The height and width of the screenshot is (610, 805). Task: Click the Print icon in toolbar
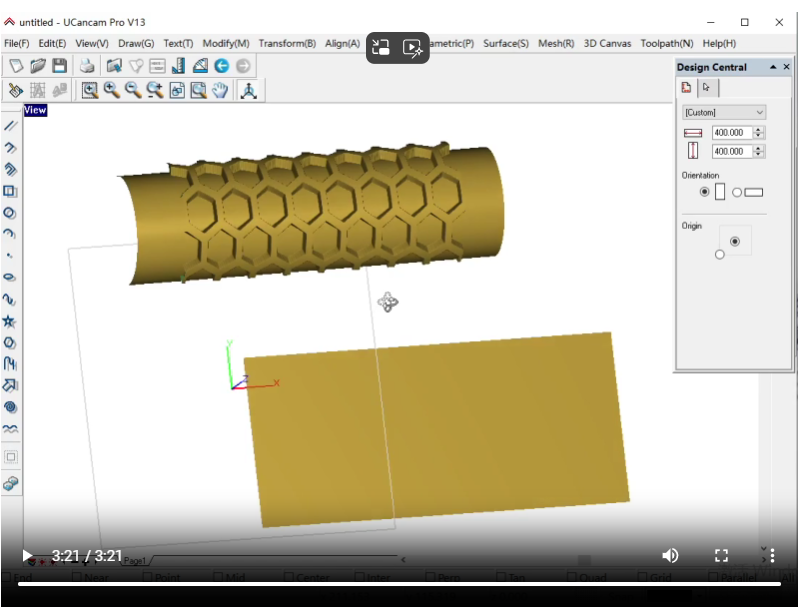pyautogui.click(x=87, y=66)
